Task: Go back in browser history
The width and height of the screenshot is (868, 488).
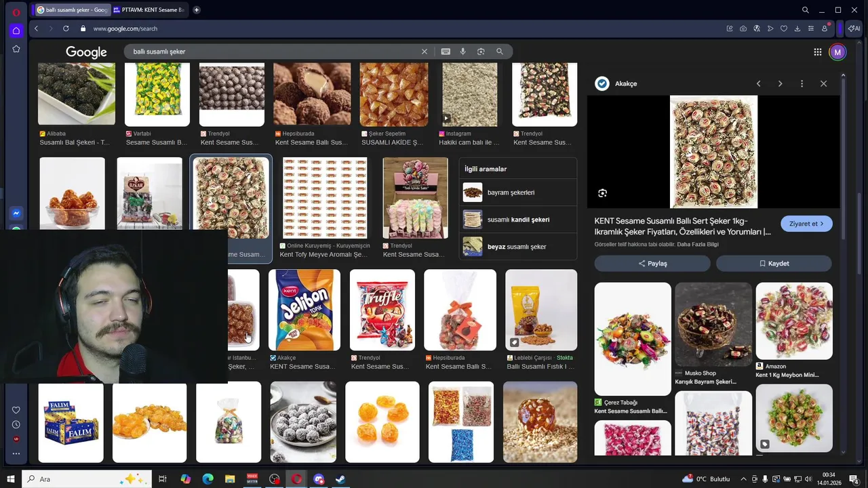Action: [36, 28]
